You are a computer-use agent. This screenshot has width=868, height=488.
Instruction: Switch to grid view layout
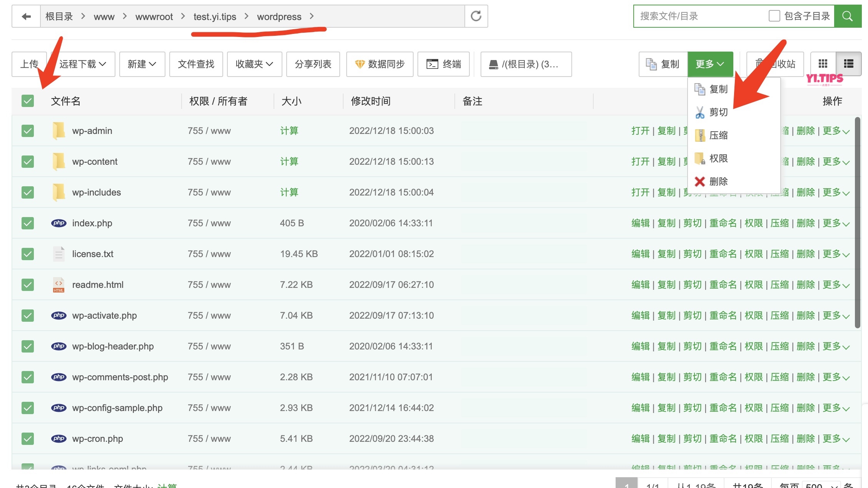[823, 64]
